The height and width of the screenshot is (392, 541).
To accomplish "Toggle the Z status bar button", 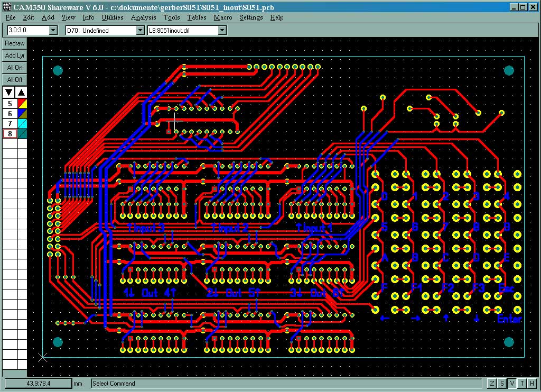I will coord(492,383).
